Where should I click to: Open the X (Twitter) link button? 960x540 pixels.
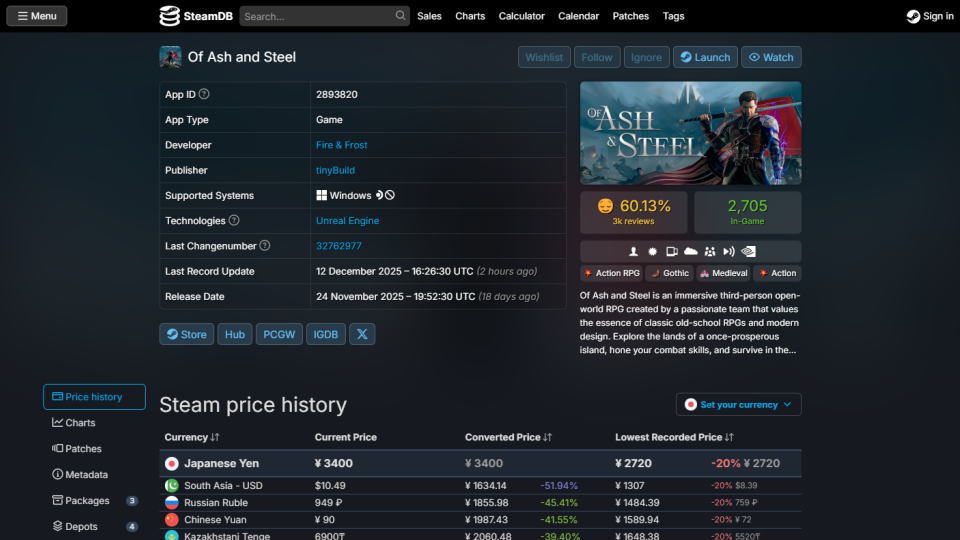click(x=362, y=334)
